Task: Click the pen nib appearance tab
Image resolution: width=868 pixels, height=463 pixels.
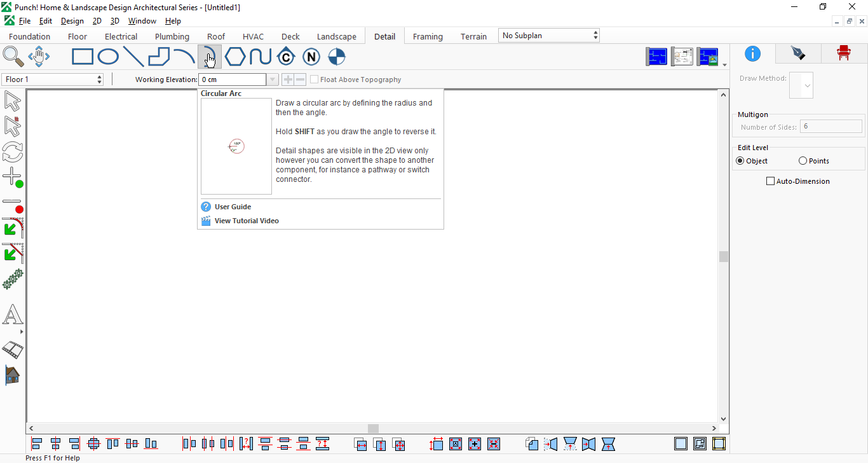Action: pyautogui.click(x=798, y=53)
